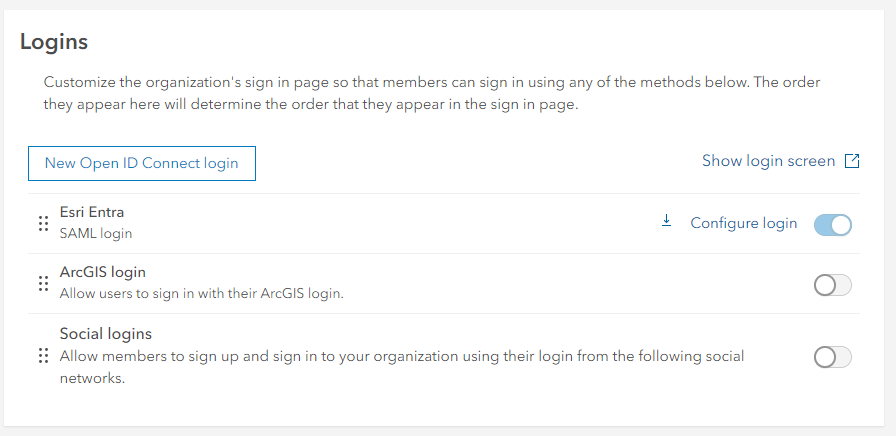
Task: Click the Social logins title
Action: (106, 334)
